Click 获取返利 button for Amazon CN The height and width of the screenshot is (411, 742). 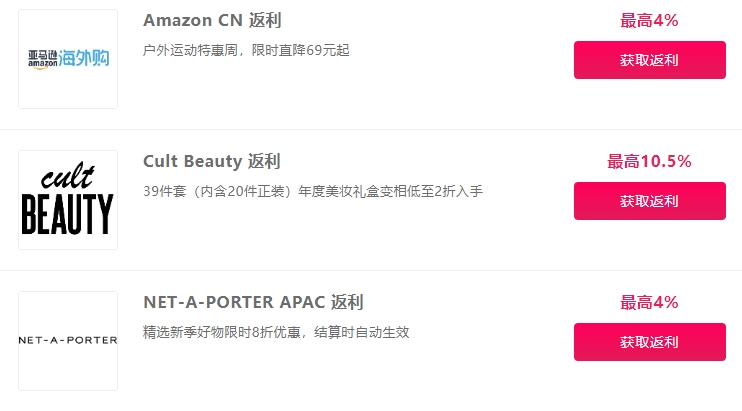tap(650, 60)
